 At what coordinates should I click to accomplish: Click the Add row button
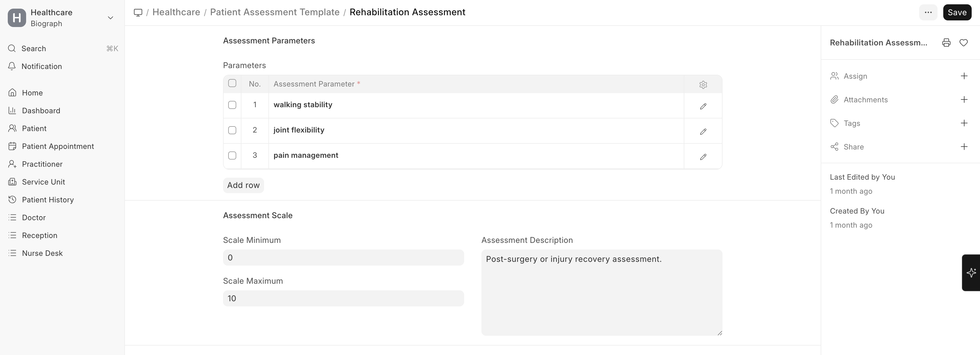coord(243,185)
